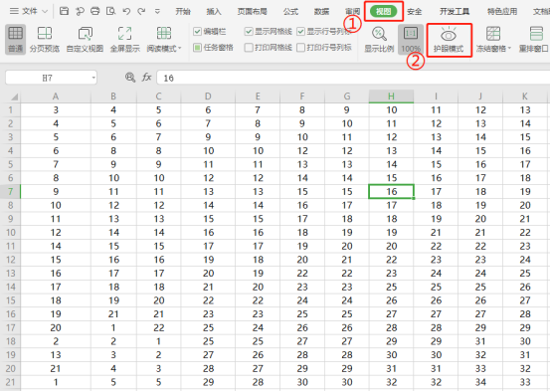Open 显示比例 zoom dialog
The image size is (550, 392).
(379, 40)
